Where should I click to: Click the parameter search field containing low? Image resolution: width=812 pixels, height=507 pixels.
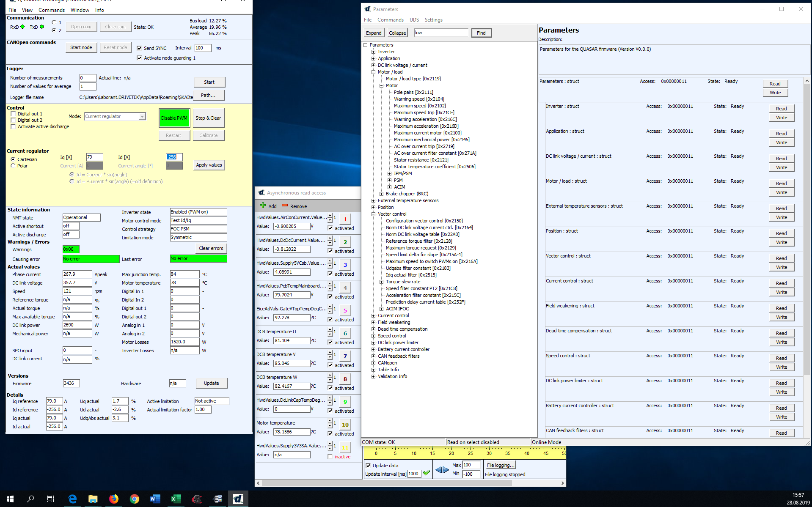tap(441, 33)
